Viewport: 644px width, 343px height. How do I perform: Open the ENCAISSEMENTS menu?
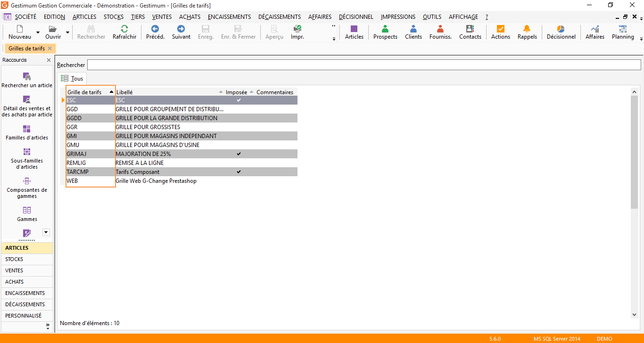[x=229, y=17]
